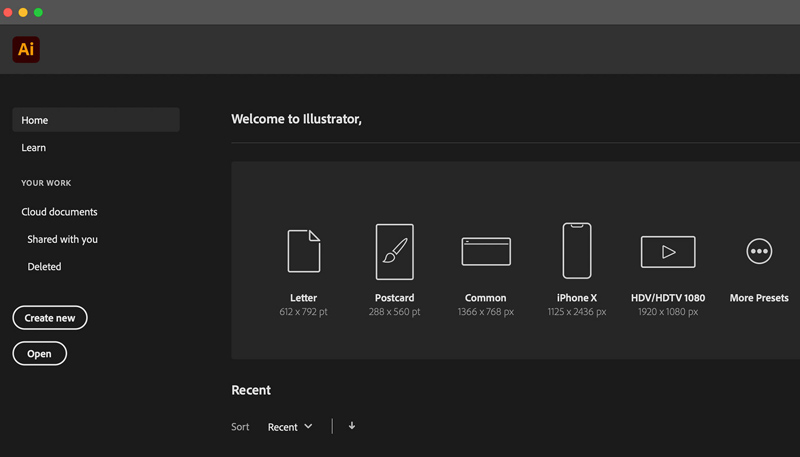The width and height of the screenshot is (800, 457).
Task: Click the Create new button
Action: (50, 318)
